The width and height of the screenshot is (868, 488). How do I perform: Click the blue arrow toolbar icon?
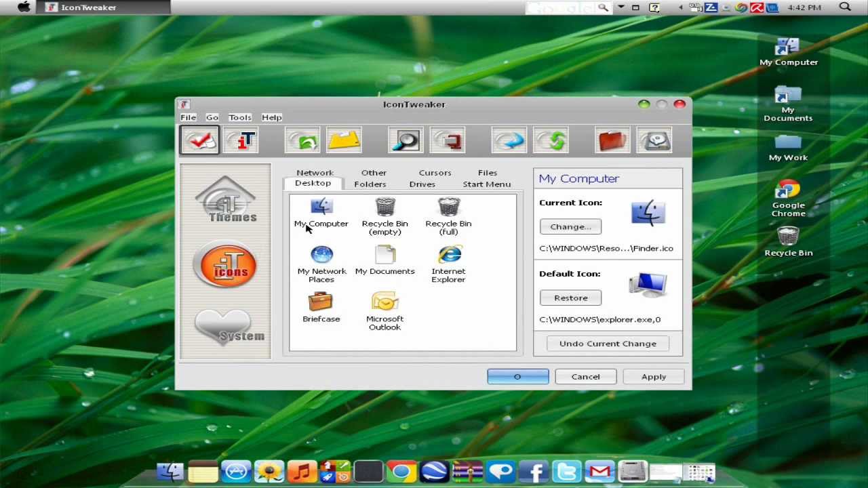[509, 140]
